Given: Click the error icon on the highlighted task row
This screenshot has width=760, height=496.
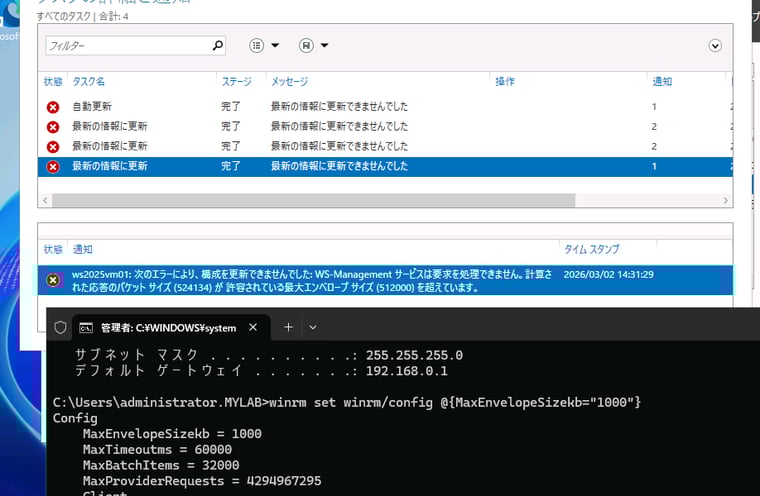Looking at the screenshot, I should [53, 167].
